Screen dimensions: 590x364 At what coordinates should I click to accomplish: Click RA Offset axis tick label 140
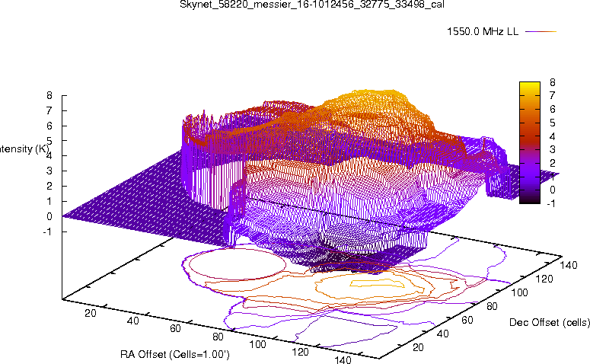click(343, 359)
